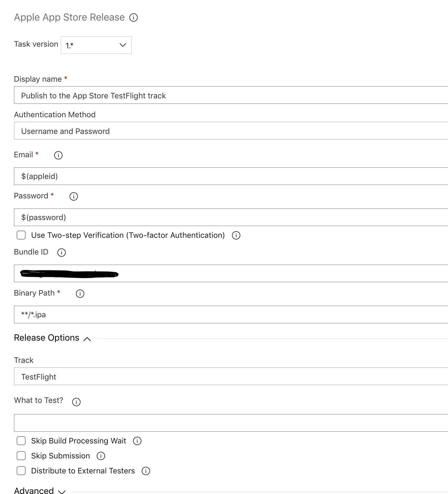This screenshot has width=448, height=494.
Task: Open the Bundle ID help icon
Action: 61,253
